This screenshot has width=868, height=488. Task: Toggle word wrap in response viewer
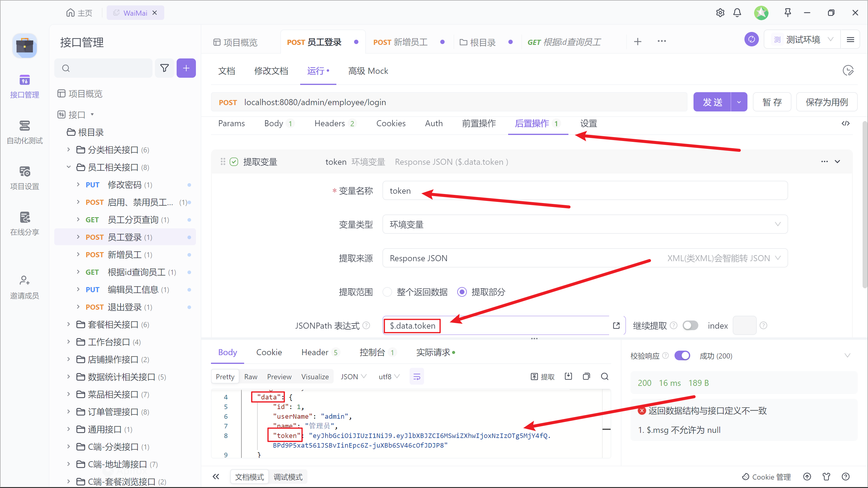pyautogui.click(x=417, y=377)
